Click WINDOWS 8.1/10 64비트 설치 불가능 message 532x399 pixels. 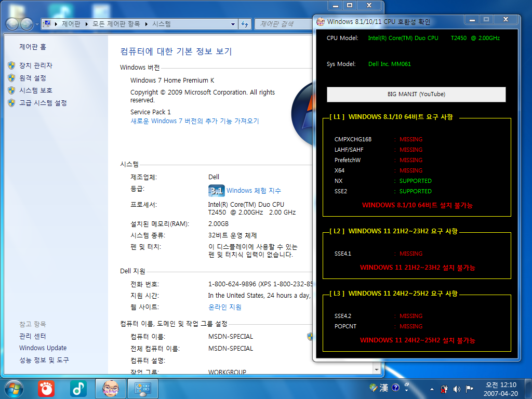(x=417, y=205)
